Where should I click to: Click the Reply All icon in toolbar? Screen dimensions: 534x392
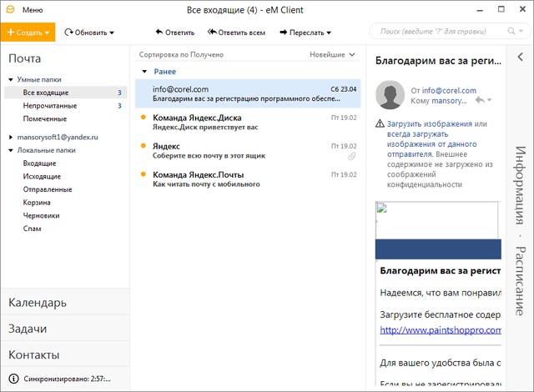tap(211, 33)
